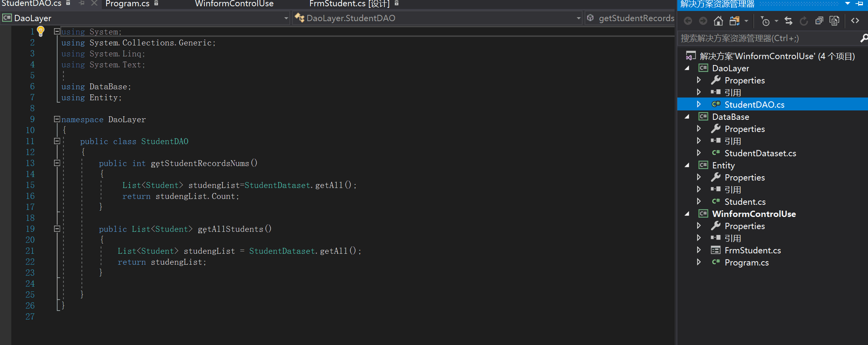Select the bold WinformControlUse project item
868x345 pixels.
pyautogui.click(x=754, y=214)
